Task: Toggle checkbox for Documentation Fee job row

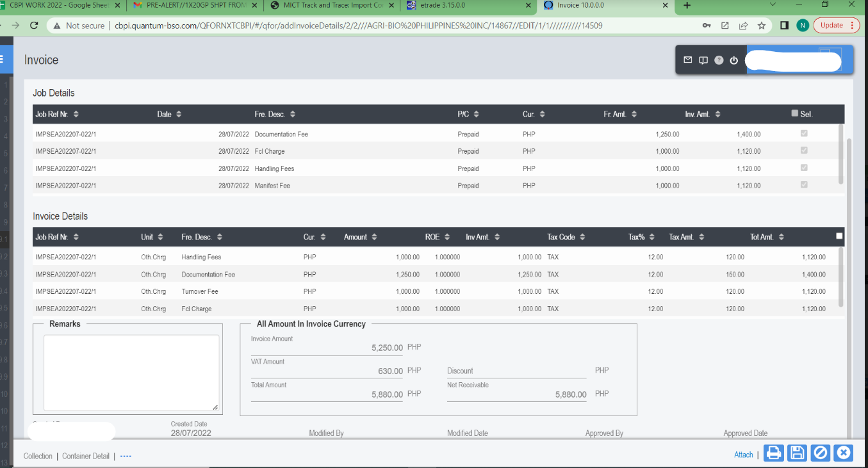Action: [x=804, y=134]
